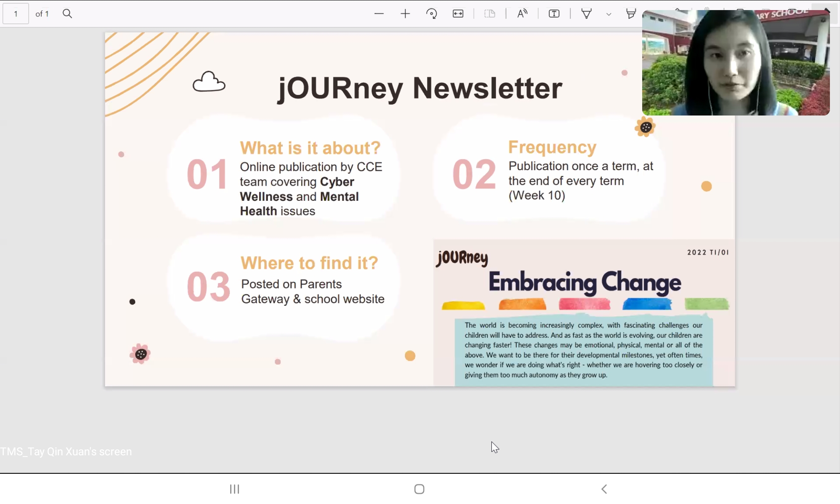Viewport: 840px width, 504px height.
Task: Click the 'TMS_Tay Qin Xuan's screen' label
Action: point(66,451)
